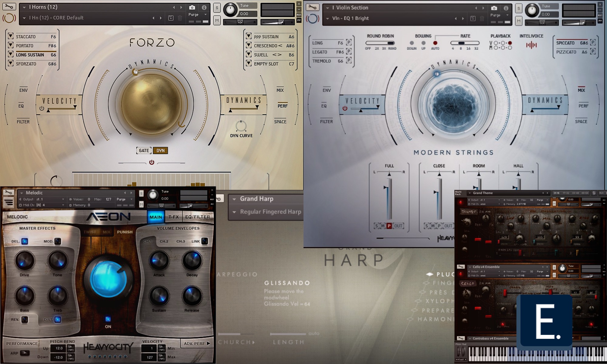Toggle PPP Sustain checkbox

(249, 36)
